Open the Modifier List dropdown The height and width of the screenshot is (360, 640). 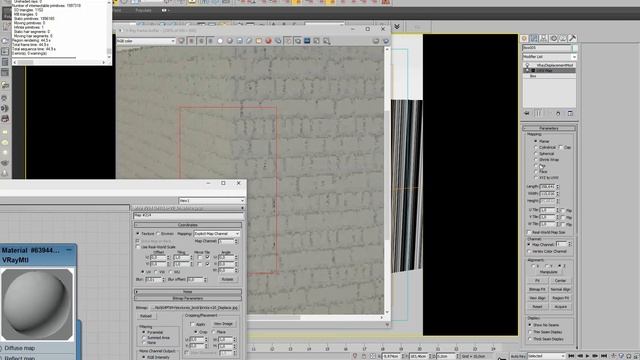coord(549,57)
